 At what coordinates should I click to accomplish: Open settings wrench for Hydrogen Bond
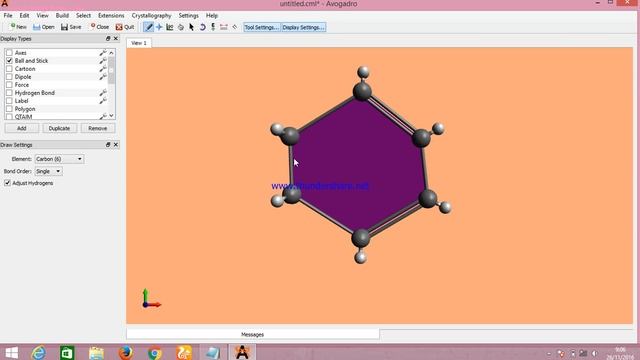tap(103, 93)
